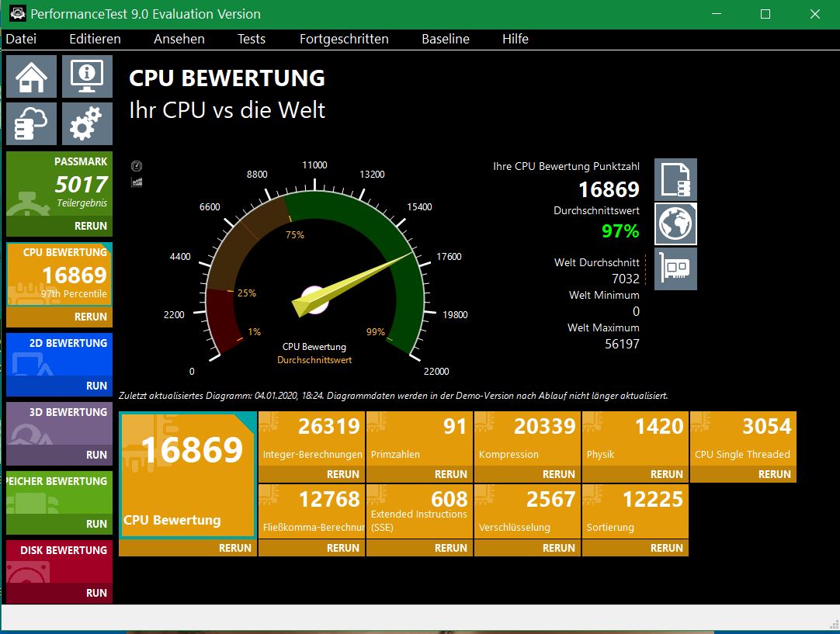Select the Disk Bewertung tile
This screenshot has width=840, height=634.
[x=60, y=562]
